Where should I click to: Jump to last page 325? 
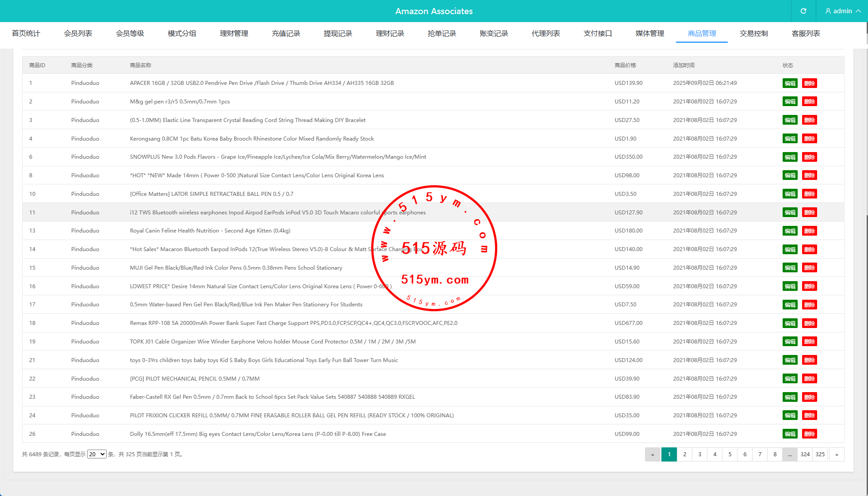820,454
